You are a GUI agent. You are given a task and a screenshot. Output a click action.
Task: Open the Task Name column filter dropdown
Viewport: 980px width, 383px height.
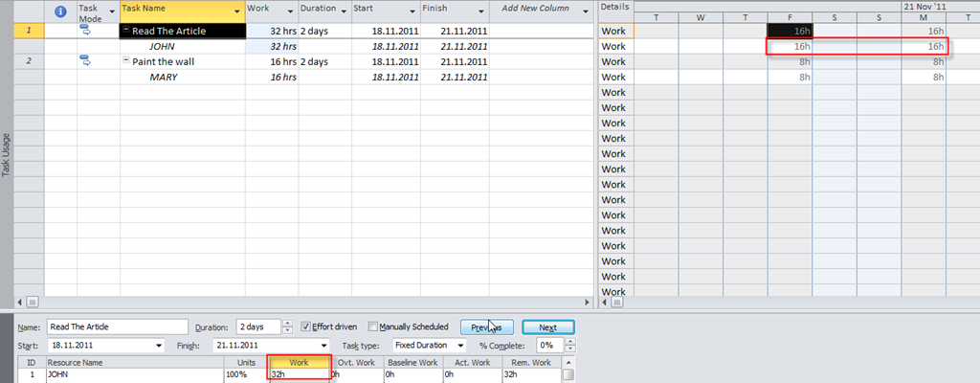click(x=234, y=11)
